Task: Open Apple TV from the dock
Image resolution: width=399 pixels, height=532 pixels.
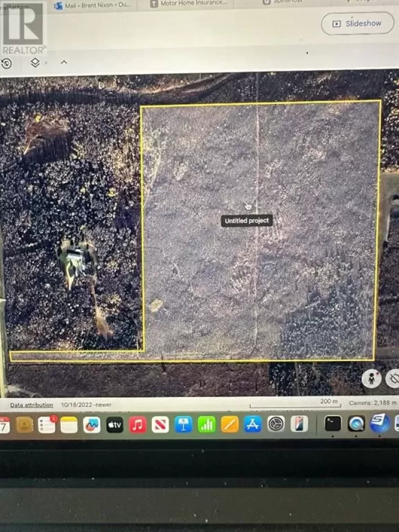Action: coord(115,425)
